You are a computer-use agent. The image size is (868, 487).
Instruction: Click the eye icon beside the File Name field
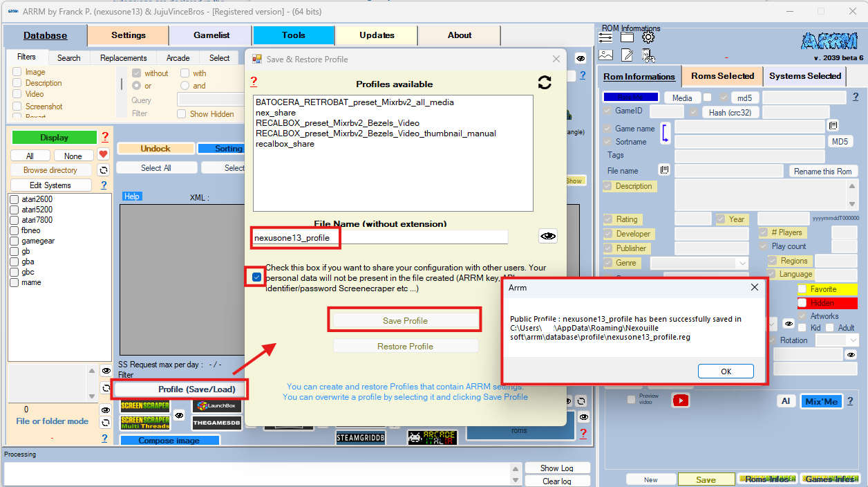pos(548,237)
